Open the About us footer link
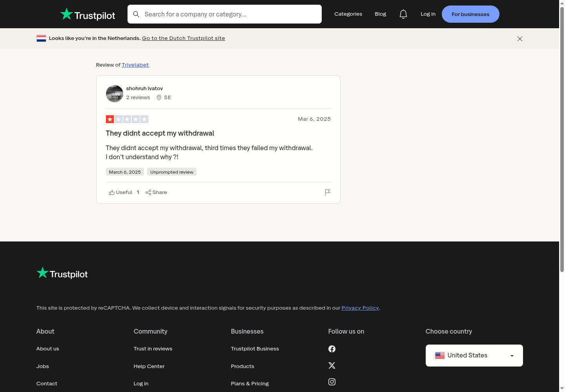 tap(48, 349)
